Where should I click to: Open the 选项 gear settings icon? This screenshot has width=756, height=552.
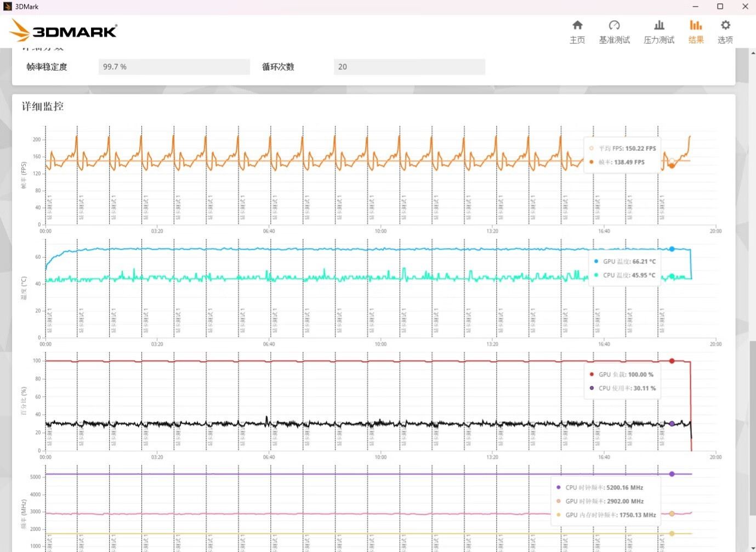725,25
